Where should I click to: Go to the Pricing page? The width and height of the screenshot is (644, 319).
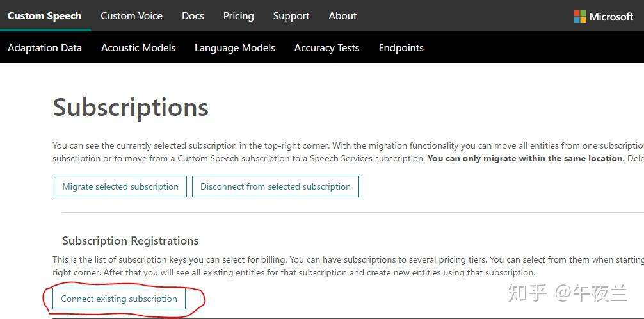pos(238,16)
